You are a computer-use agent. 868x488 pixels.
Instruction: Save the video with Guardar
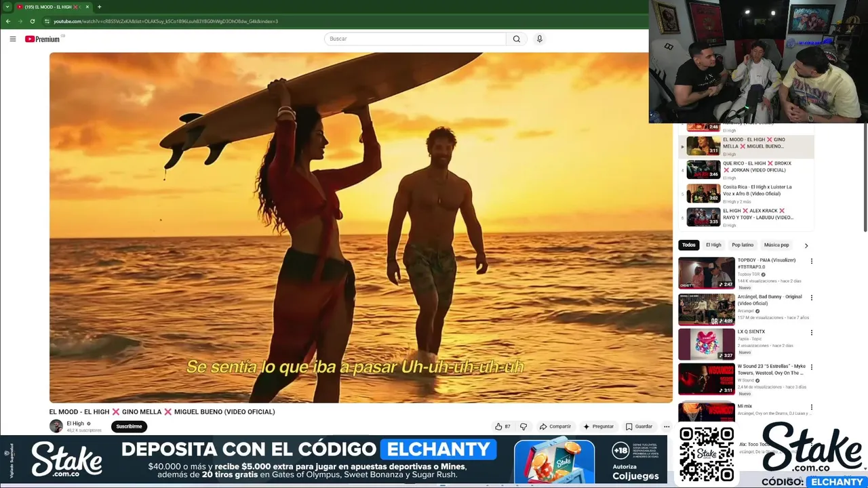[x=639, y=426]
